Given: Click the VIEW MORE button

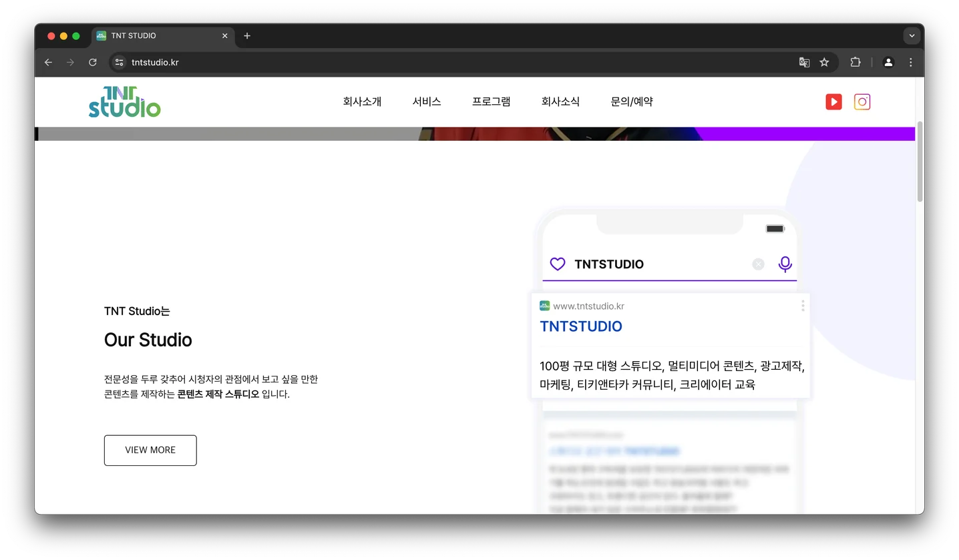Looking at the screenshot, I should [150, 451].
